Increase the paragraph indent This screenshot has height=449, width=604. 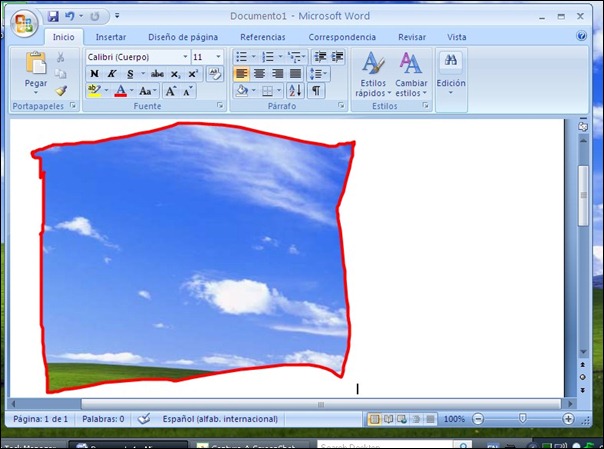(337, 57)
